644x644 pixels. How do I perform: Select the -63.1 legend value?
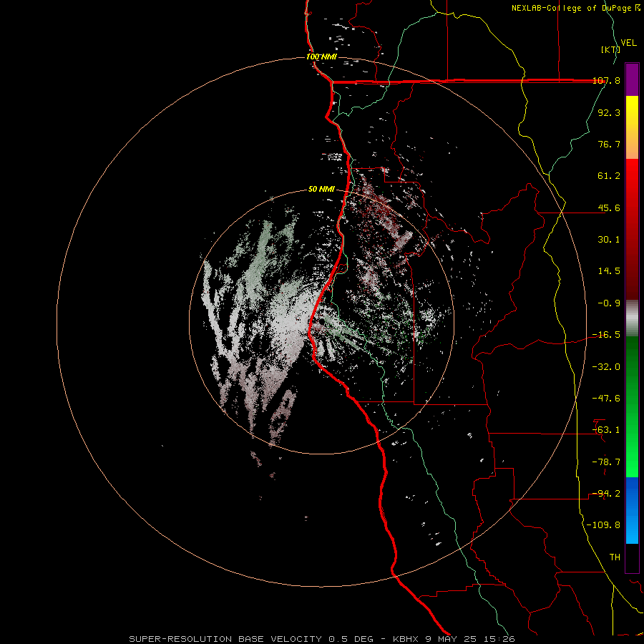tap(606, 430)
